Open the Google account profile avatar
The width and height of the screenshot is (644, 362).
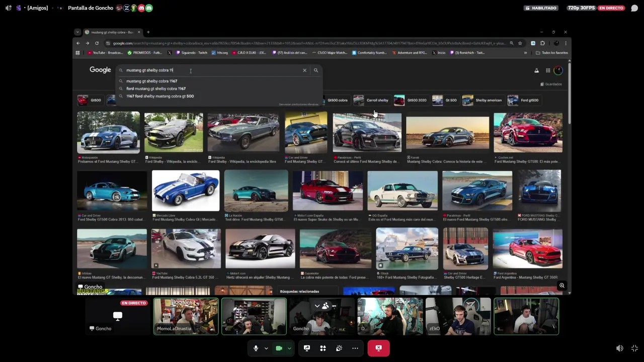tap(558, 70)
